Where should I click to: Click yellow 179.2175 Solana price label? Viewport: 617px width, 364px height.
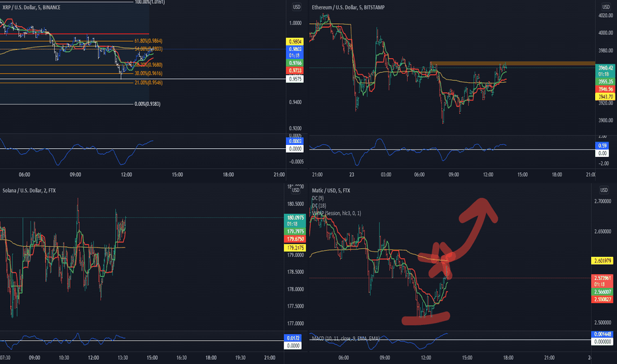295,248
